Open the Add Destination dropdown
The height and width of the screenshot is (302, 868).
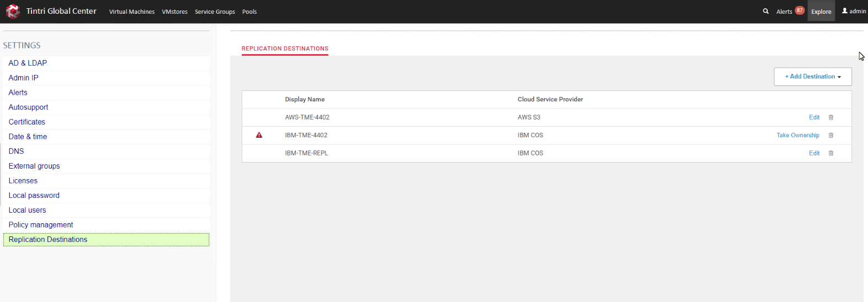tap(813, 77)
